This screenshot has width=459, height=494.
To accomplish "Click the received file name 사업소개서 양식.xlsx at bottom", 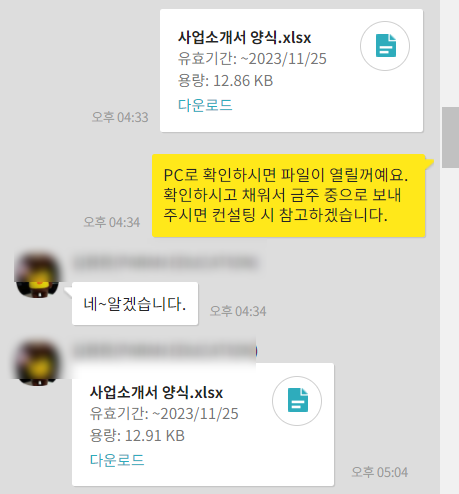I will coord(156,392).
